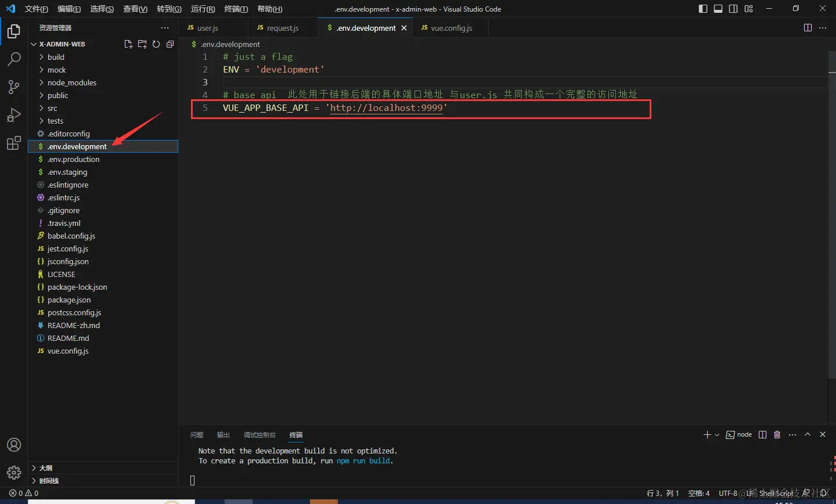Toggle primary sidebar layout button
Image resolution: width=836 pixels, height=504 pixels.
pyautogui.click(x=703, y=9)
